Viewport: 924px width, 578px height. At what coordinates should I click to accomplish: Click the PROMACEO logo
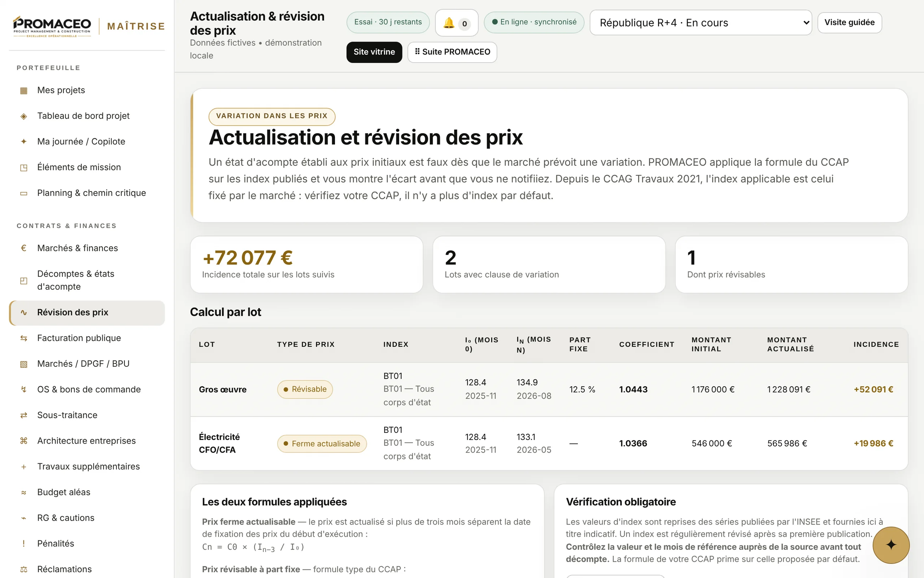click(52, 26)
